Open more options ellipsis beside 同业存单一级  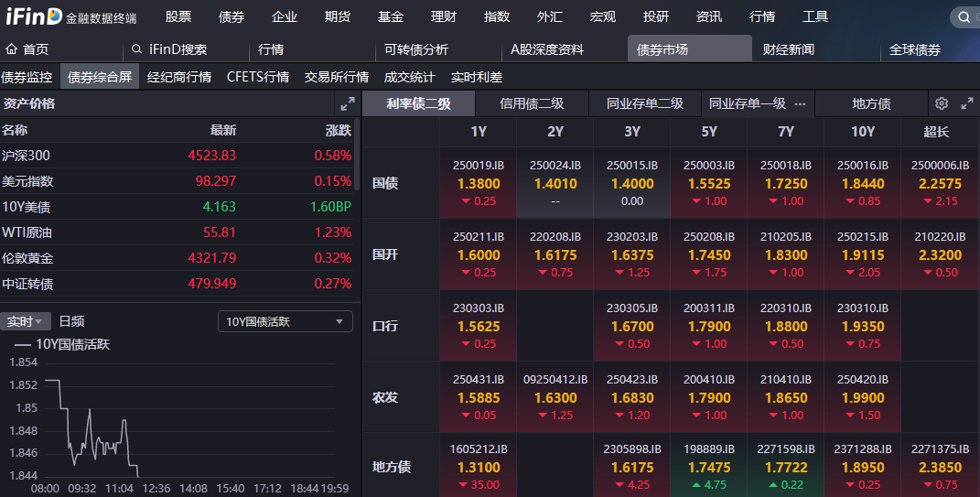coord(800,104)
